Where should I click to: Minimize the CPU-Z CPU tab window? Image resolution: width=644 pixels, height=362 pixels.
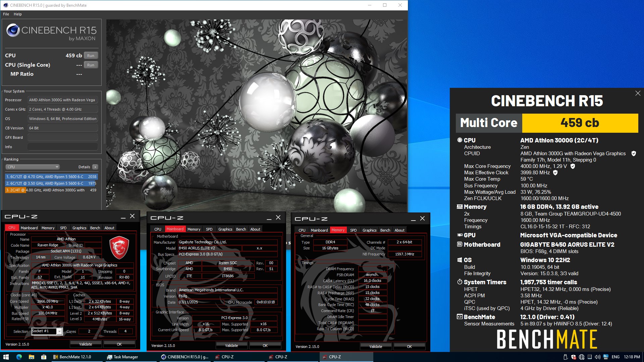(x=123, y=217)
